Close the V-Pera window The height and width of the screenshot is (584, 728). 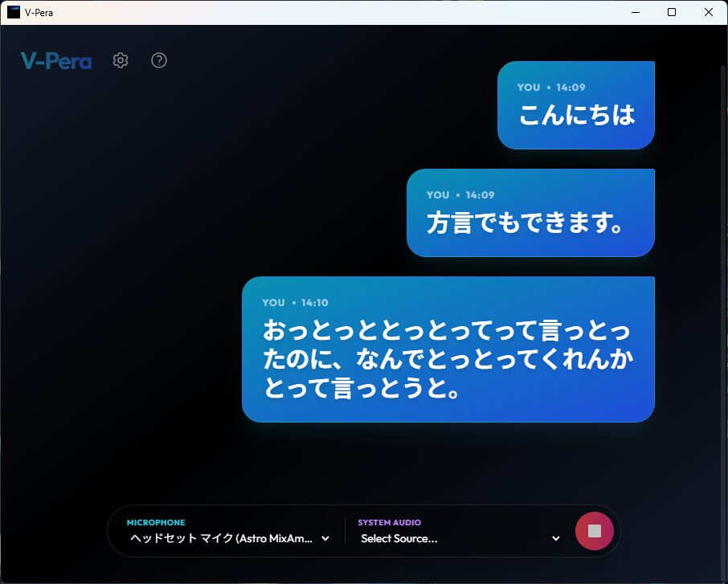tap(708, 12)
